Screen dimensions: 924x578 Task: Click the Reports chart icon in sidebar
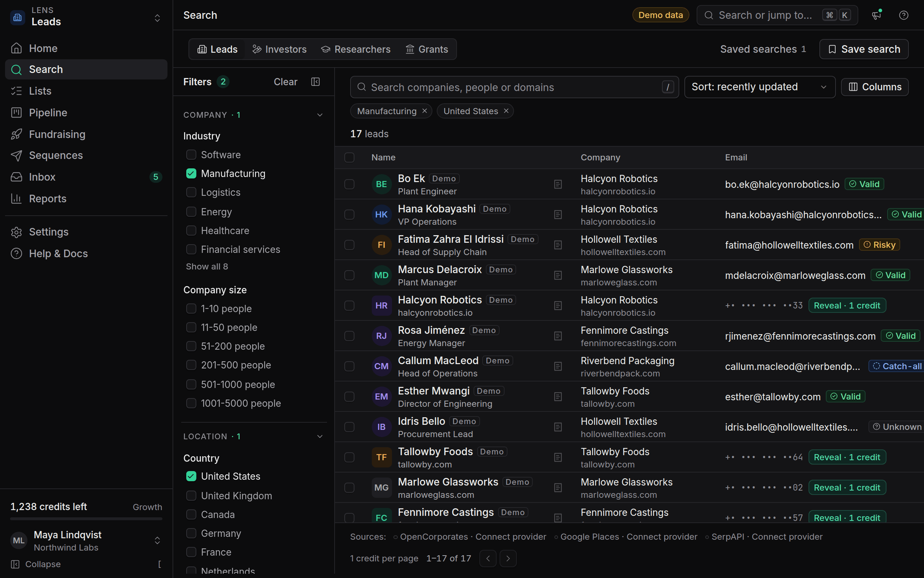16,198
